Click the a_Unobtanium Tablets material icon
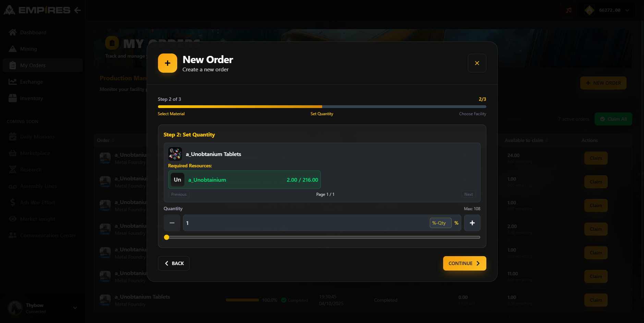644x323 pixels. [175, 154]
